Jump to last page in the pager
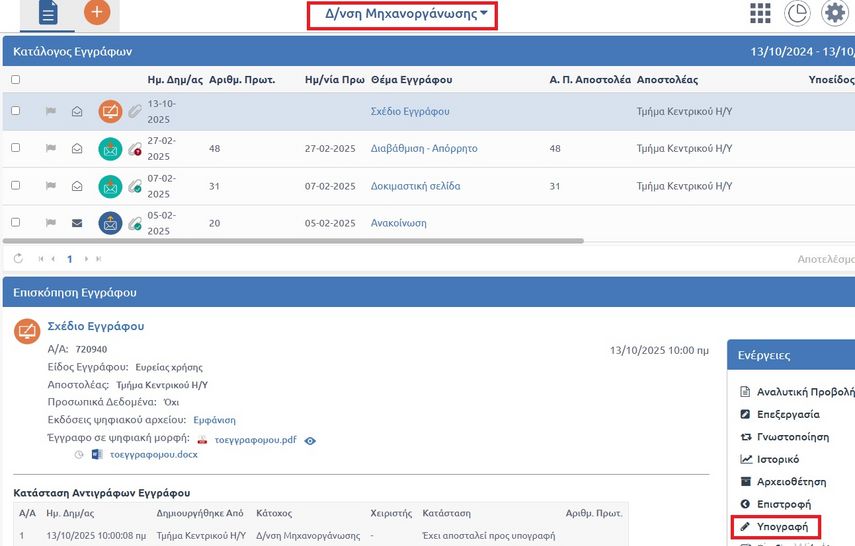Viewport: 855px width, 546px height. [x=98, y=259]
